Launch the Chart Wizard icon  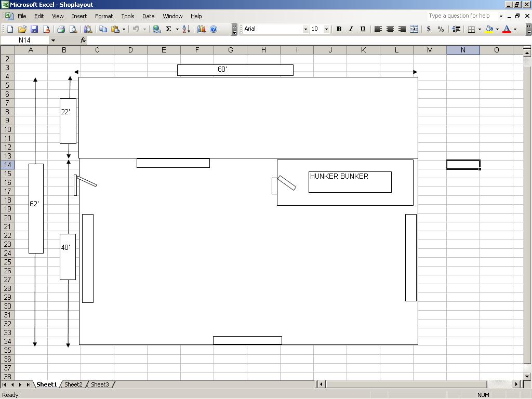point(202,29)
